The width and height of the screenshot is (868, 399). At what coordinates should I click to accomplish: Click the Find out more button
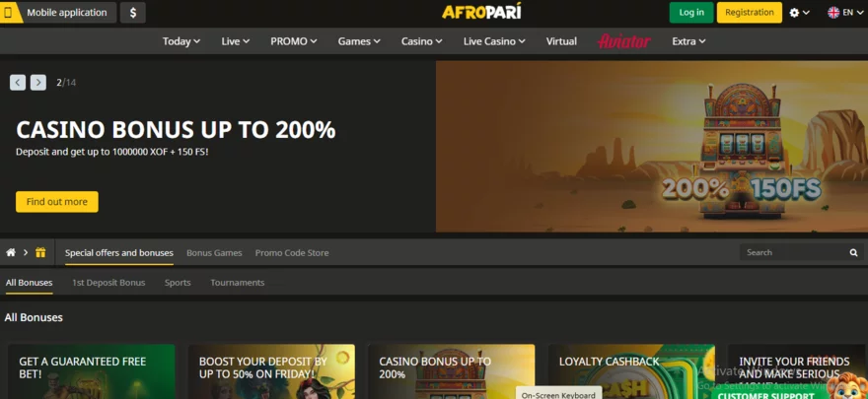(x=57, y=202)
